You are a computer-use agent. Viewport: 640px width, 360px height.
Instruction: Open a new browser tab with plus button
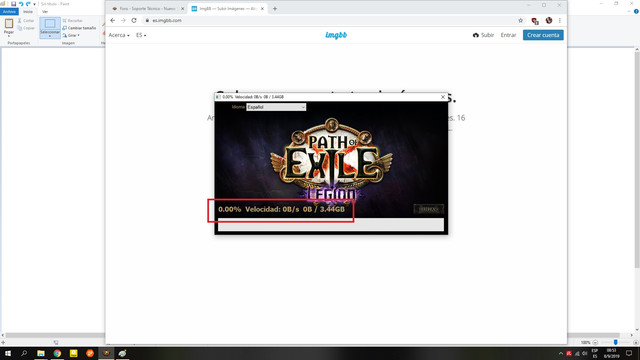pos(275,9)
